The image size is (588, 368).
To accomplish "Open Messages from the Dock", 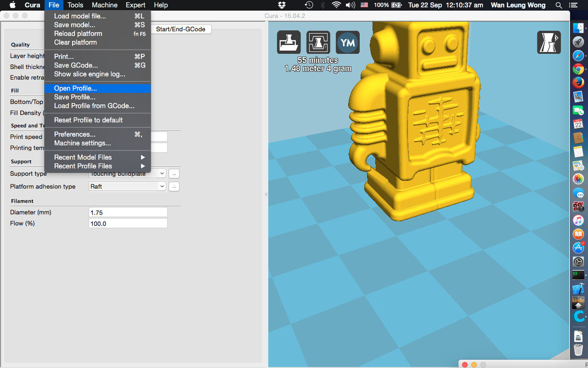I will click(x=578, y=193).
